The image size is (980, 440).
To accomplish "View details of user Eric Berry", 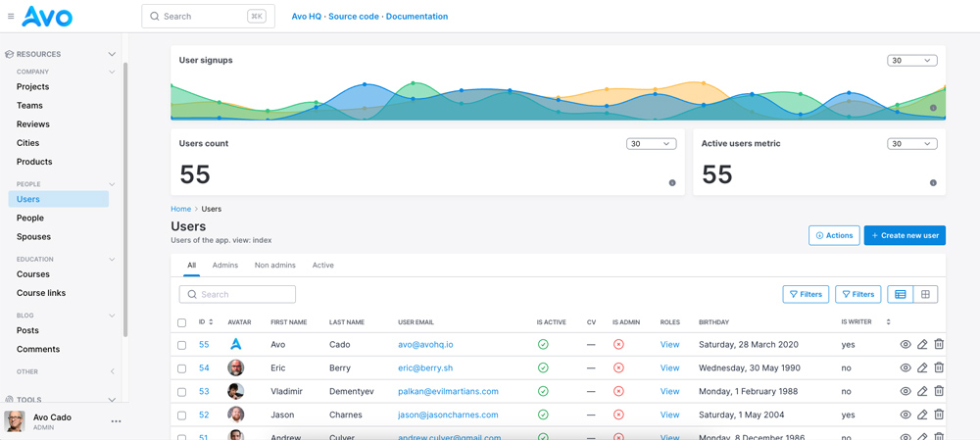I will tap(905, 368).
